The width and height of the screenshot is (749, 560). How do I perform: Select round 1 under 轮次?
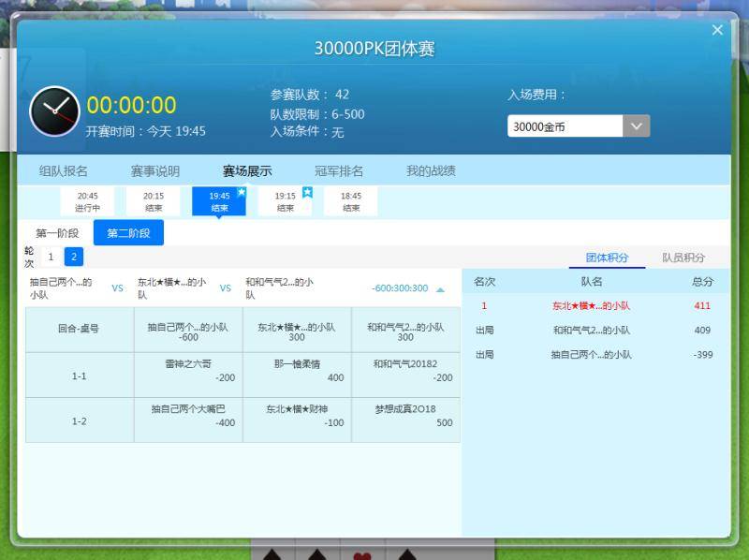coord(51,256)
